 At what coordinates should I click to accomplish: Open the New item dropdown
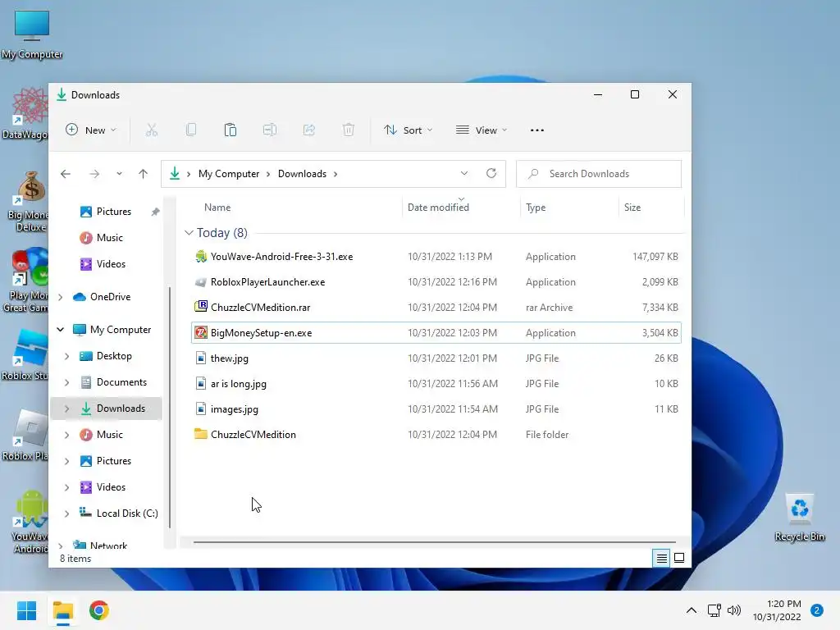[90, 130]
